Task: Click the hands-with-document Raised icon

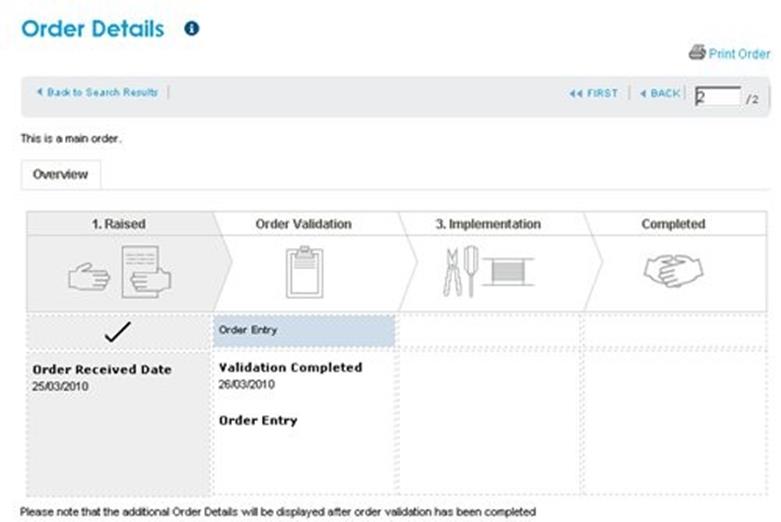Action: point(120,272)
